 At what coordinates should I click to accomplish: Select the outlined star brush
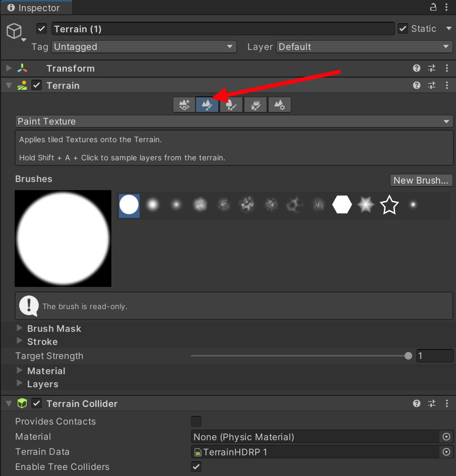click(x=389, y=205)
